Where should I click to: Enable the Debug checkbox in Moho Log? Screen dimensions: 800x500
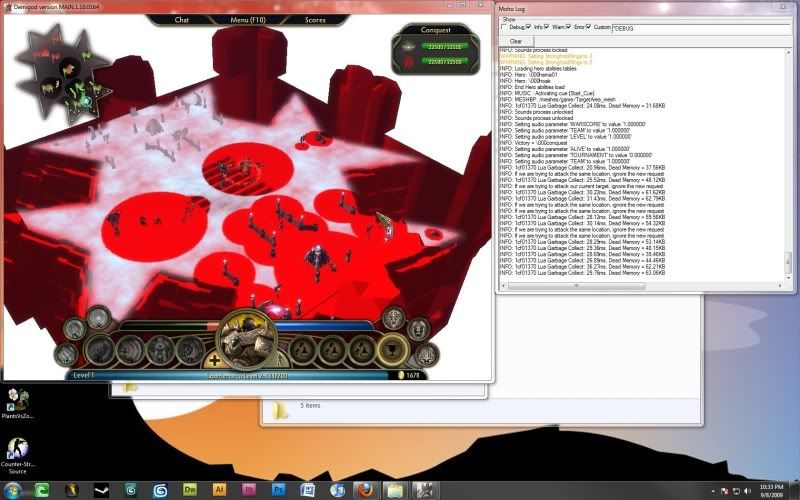pos(504,27)
